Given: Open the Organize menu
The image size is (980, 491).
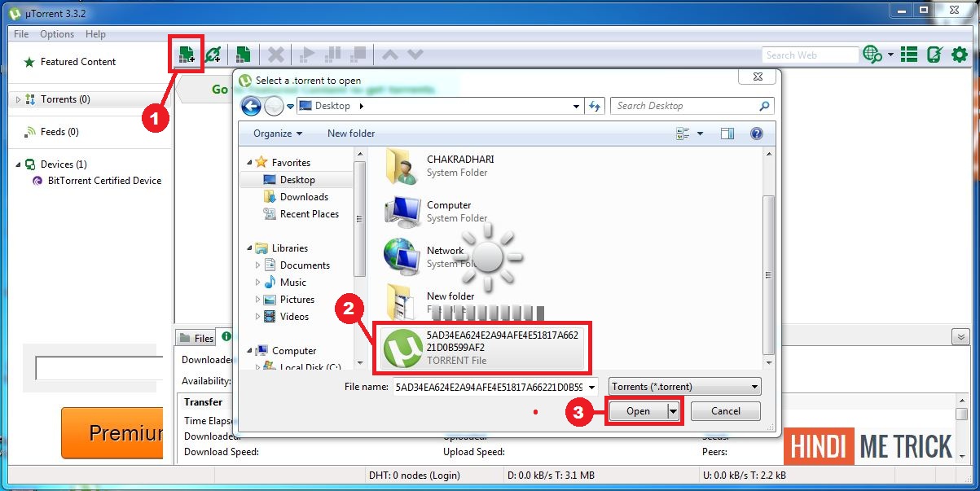Looking at the screenshot, I should tap(277, 134).
